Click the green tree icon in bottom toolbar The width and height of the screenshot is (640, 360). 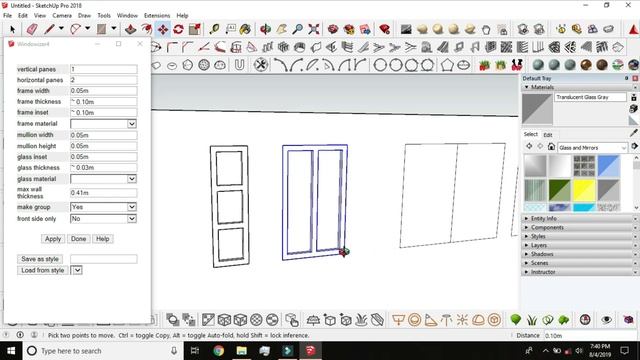(x=516, y=320)
